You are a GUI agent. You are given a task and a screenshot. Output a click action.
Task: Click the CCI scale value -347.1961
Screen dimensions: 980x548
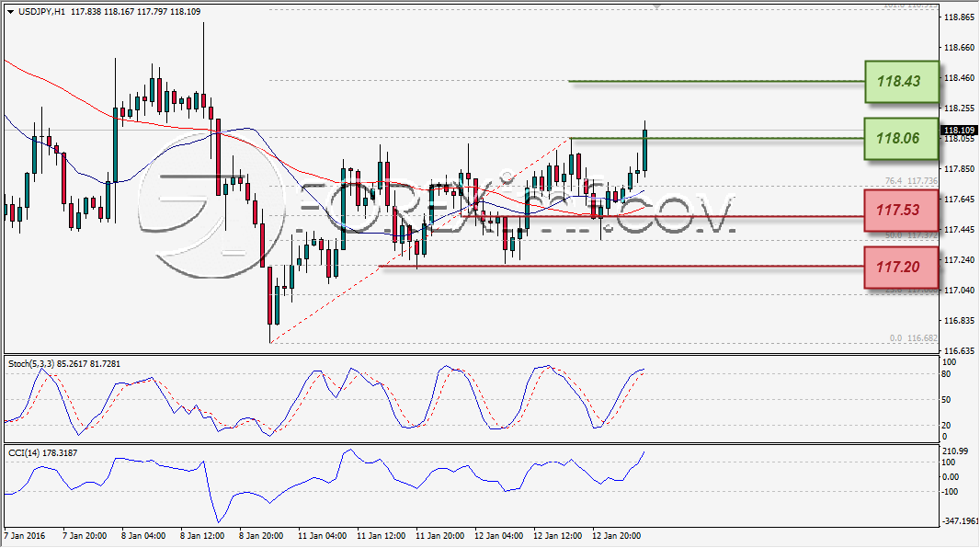click(960, 520)
